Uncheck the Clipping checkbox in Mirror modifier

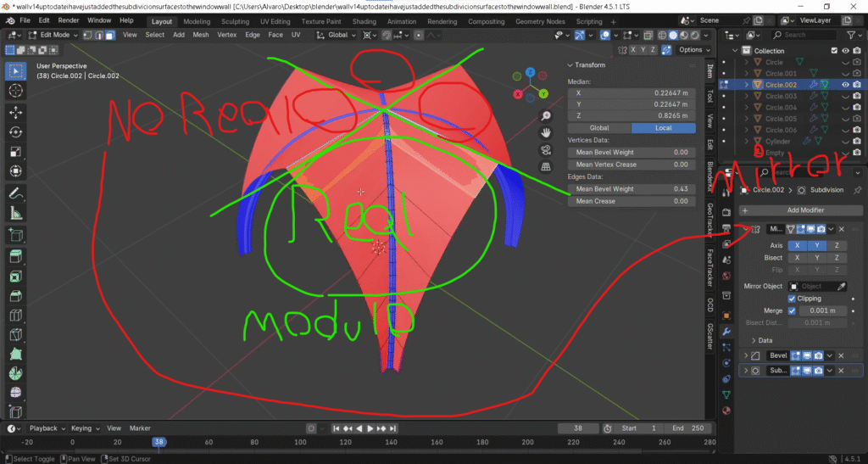pos(793,299)
